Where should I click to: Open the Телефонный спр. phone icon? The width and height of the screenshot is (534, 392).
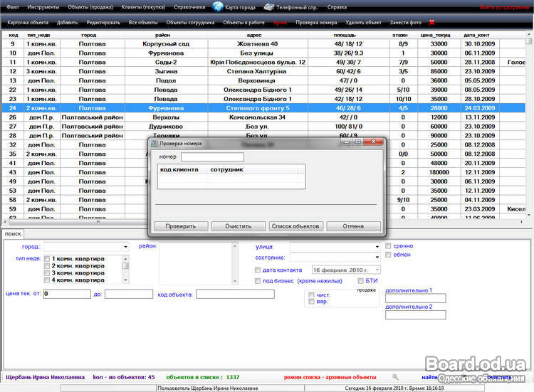(268, 7)
